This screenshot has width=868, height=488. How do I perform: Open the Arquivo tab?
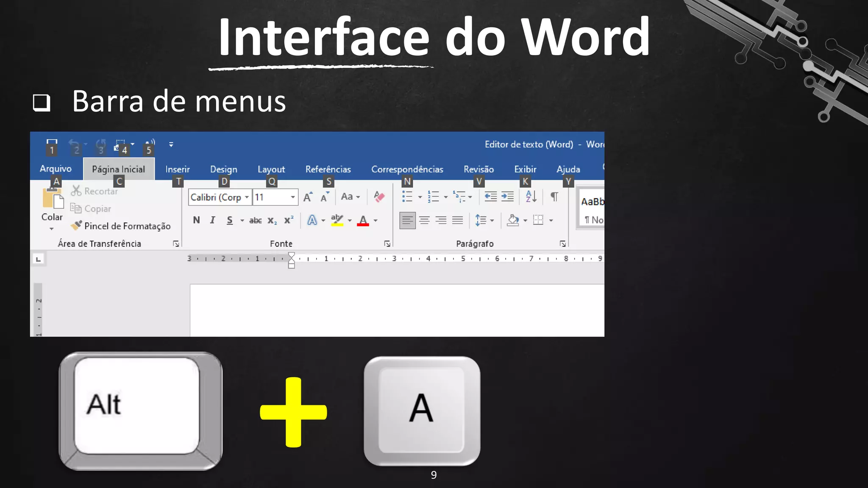56,169
